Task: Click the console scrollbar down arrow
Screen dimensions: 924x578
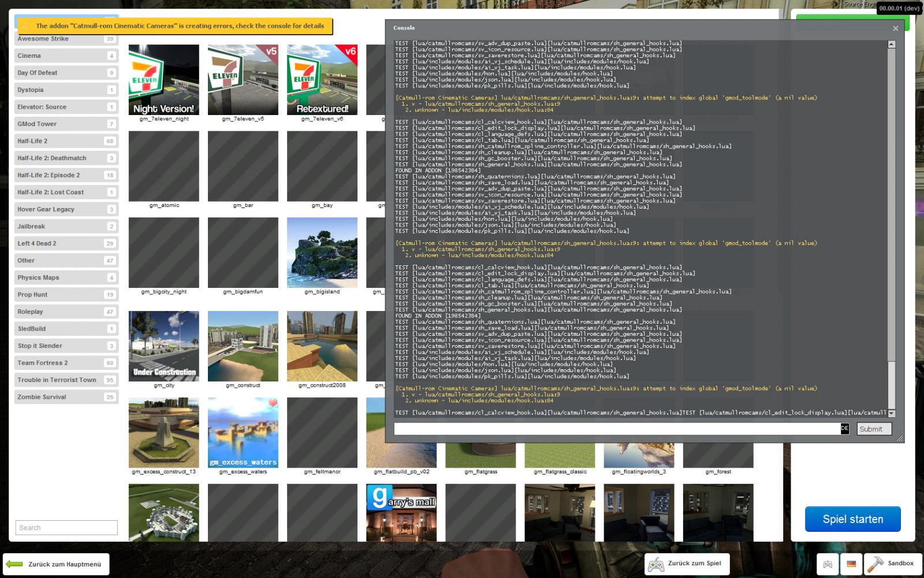Action: pos(891,413)
